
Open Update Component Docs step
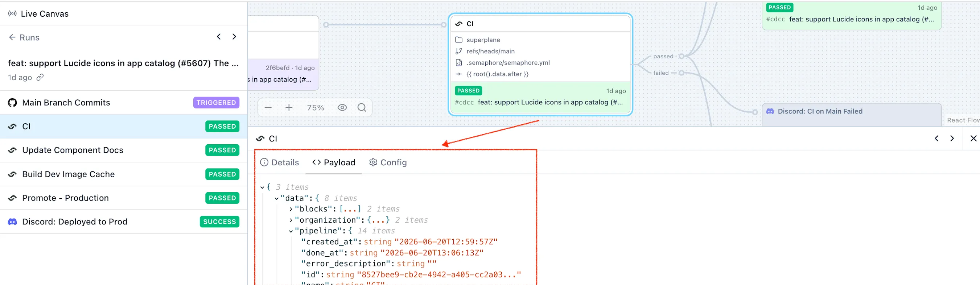pyautogui.click(x=124, y=150)
